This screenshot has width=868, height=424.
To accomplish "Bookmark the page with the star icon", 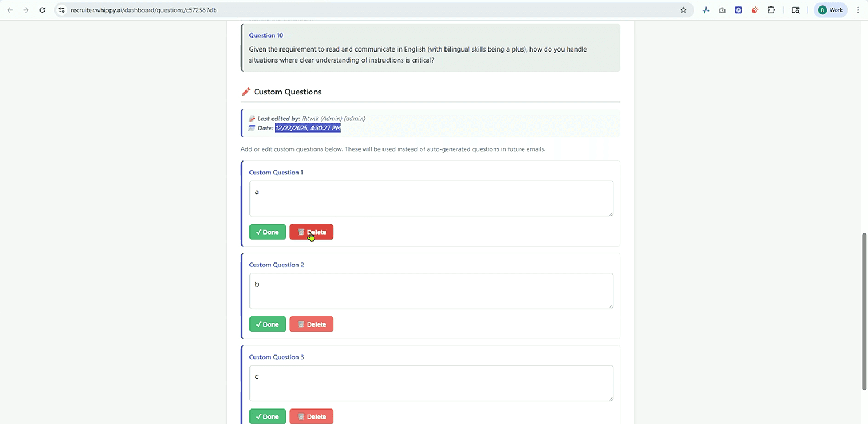I will pyautogui.click(x=683, y=10).
